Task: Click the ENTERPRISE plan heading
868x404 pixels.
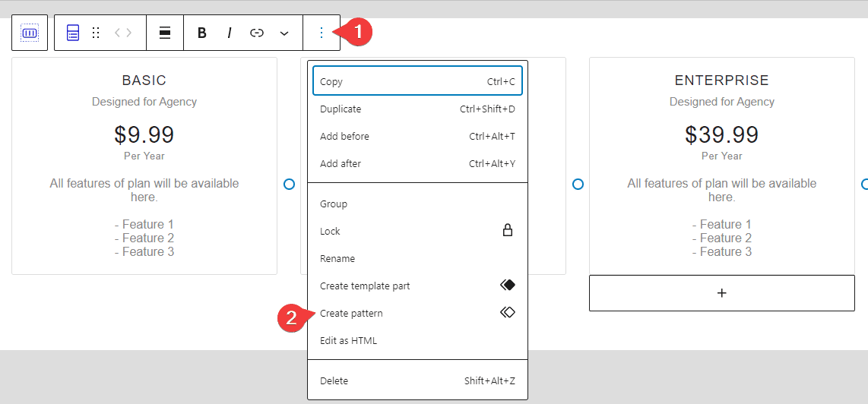Action: [x=722, y=80]
